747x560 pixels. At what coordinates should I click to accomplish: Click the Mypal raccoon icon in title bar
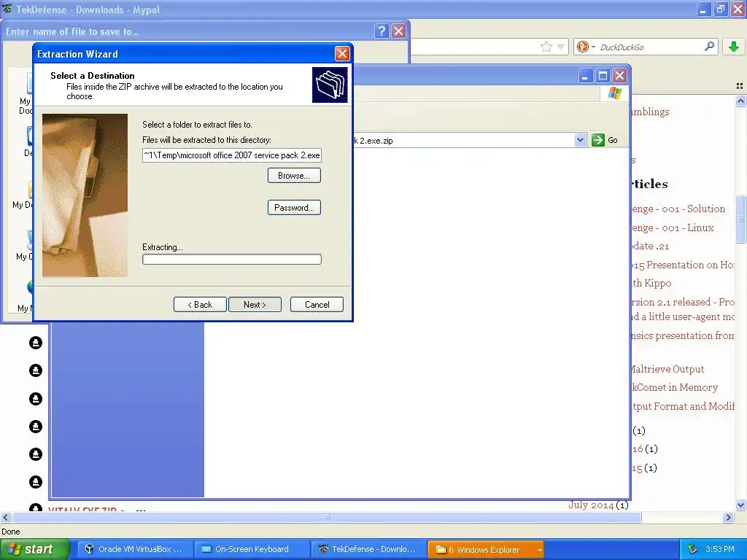pos(7,9)
